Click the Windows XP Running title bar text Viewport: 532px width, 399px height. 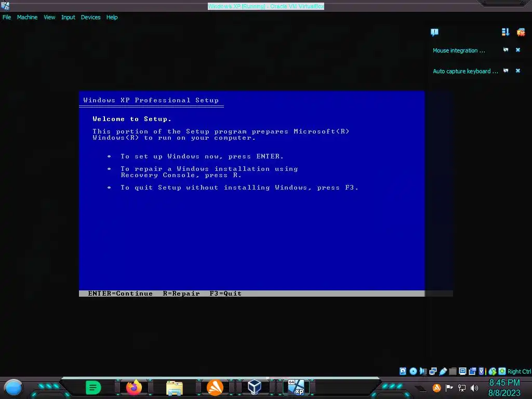[266, 6]
